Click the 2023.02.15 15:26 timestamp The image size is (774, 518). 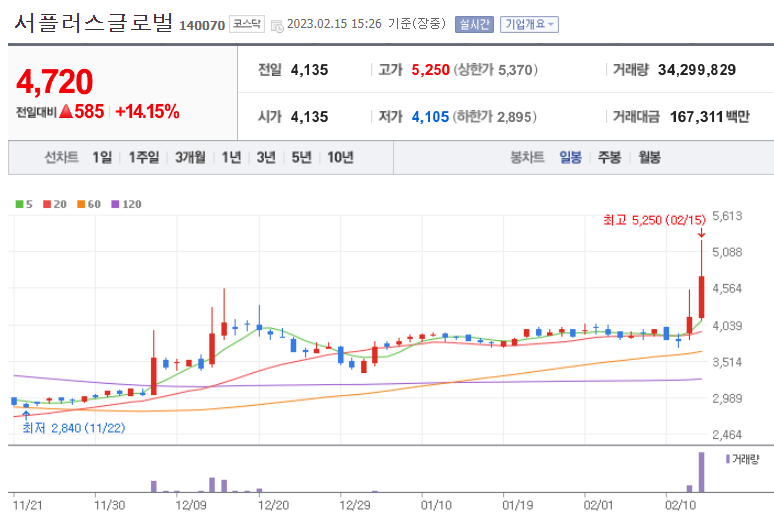(334, 24)
